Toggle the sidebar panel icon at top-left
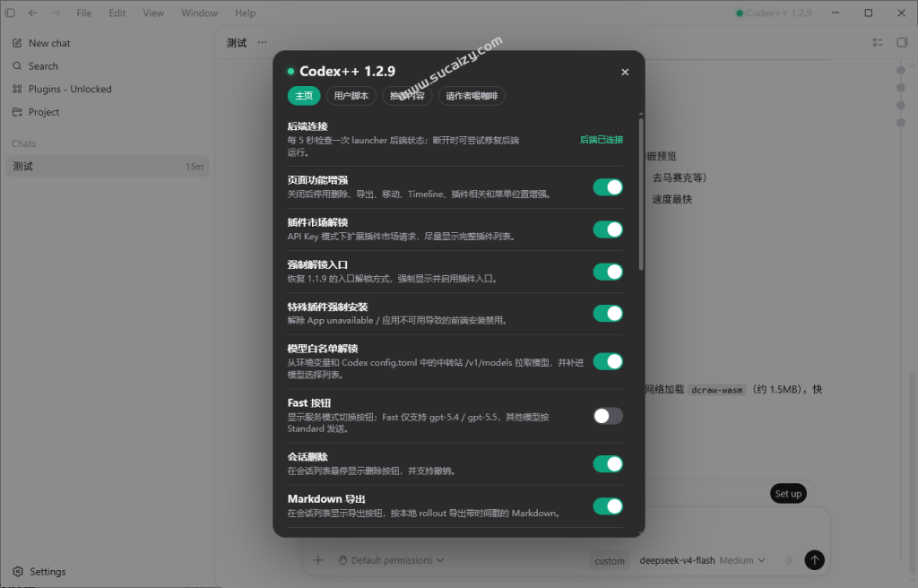The width and height of the screenshot is (918, 588). tap(10, 13)
